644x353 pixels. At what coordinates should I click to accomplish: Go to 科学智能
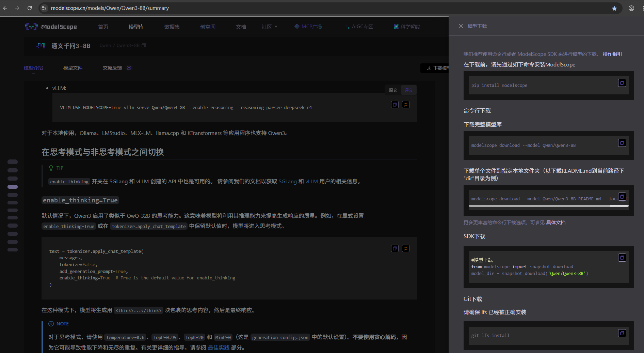pos(407,27)
